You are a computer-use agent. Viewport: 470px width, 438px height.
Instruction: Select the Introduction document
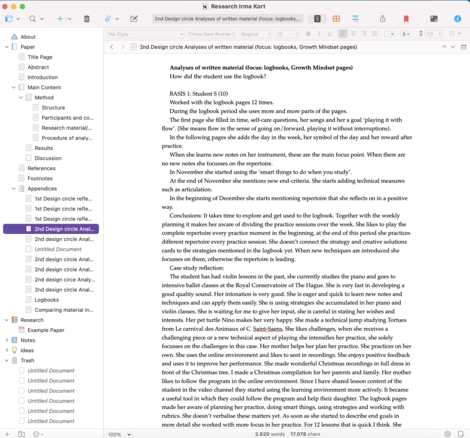click(43, 77)
